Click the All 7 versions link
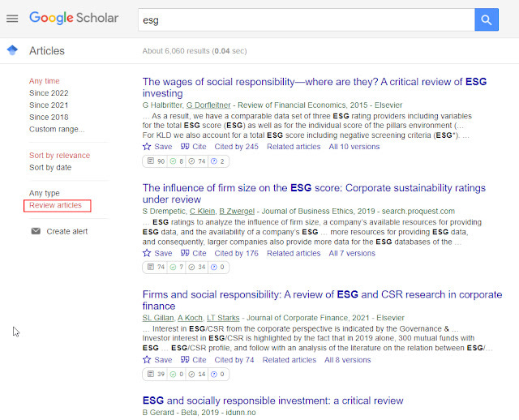 coord(352,253)
